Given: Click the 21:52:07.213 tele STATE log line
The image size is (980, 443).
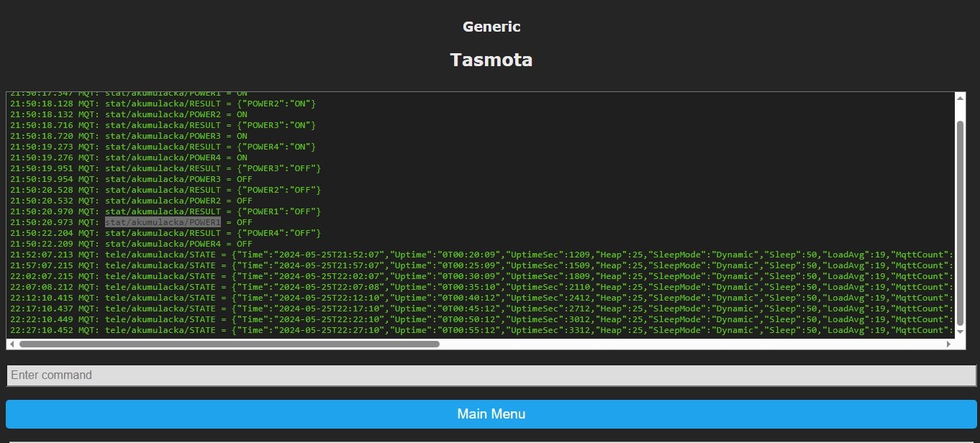Looking at the screenshot, I should point(481,255).
